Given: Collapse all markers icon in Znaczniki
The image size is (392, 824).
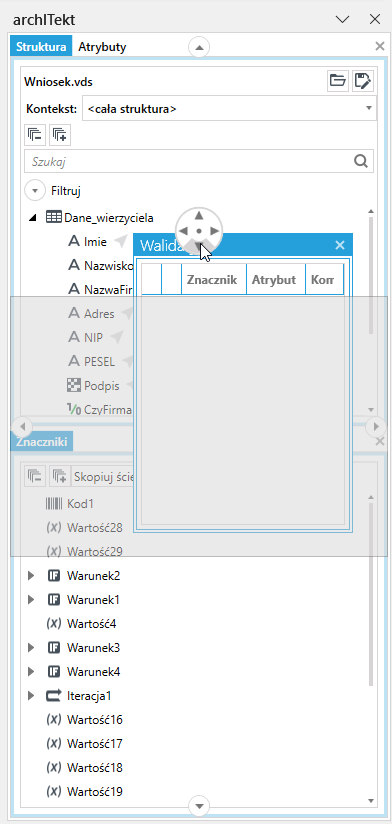Looking at the screenshot, I should click(35, 476).
